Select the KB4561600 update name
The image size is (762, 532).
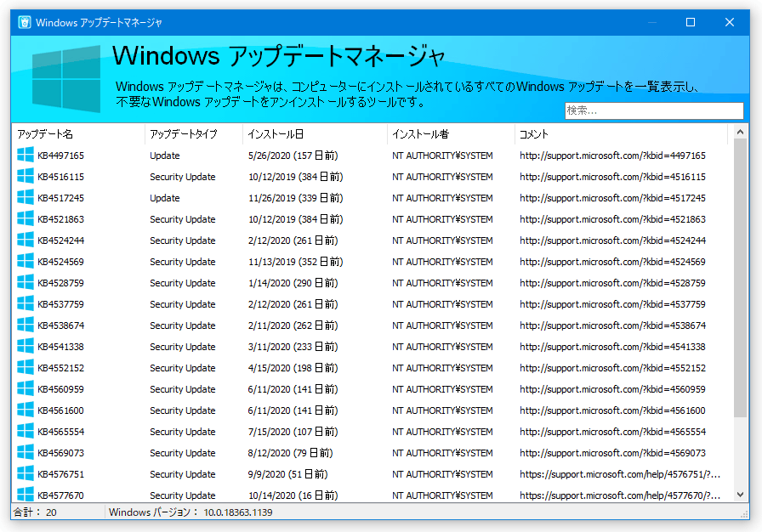coord(60,410)
